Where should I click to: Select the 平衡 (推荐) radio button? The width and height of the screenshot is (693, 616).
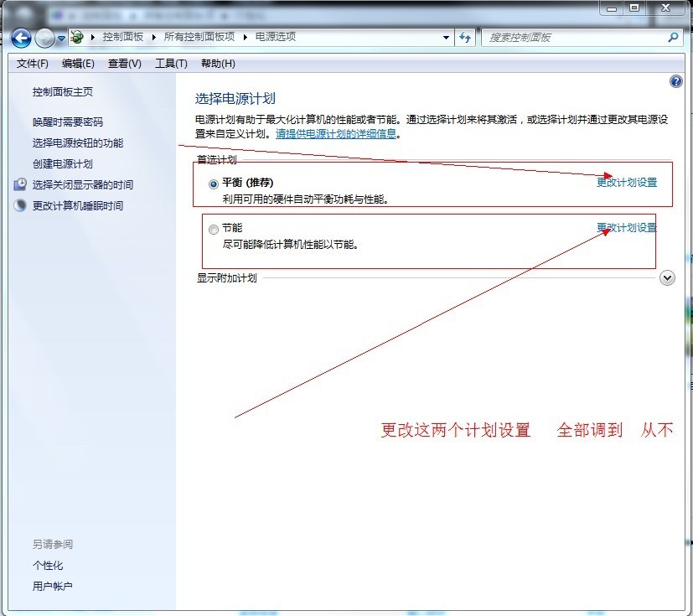point(214,184)
